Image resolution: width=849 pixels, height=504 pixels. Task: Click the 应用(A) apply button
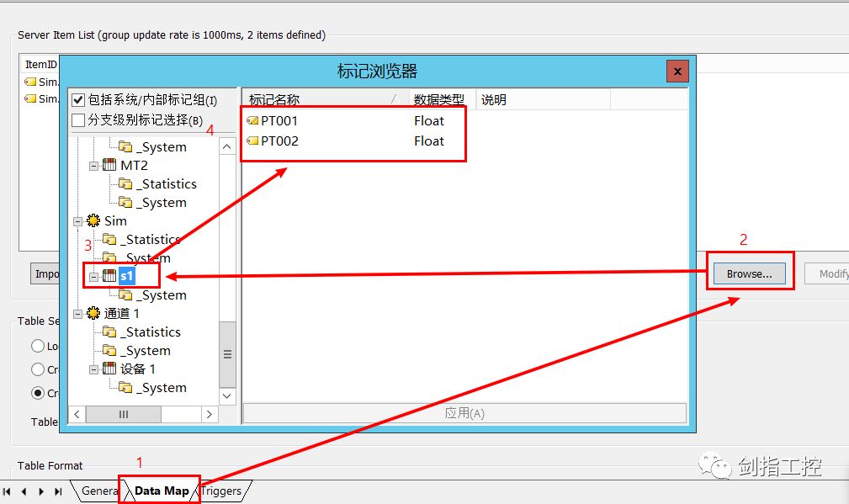(x=464, y=413)
